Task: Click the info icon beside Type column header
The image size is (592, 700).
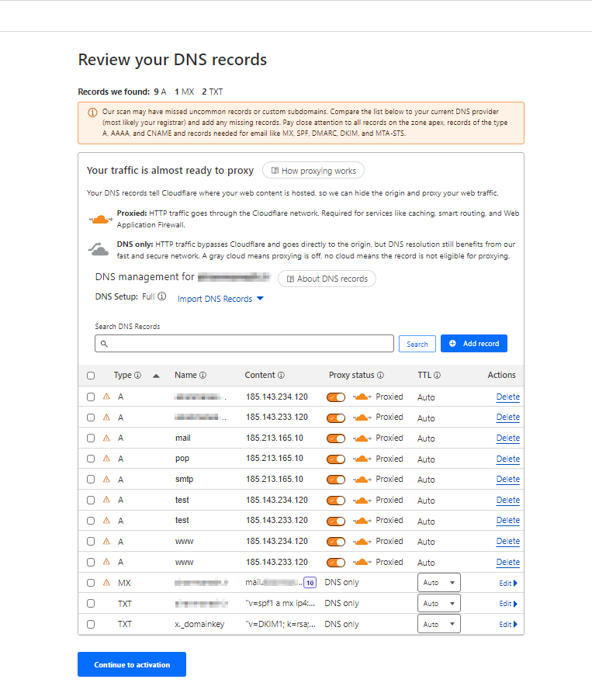Action: [x=137, y=376]
